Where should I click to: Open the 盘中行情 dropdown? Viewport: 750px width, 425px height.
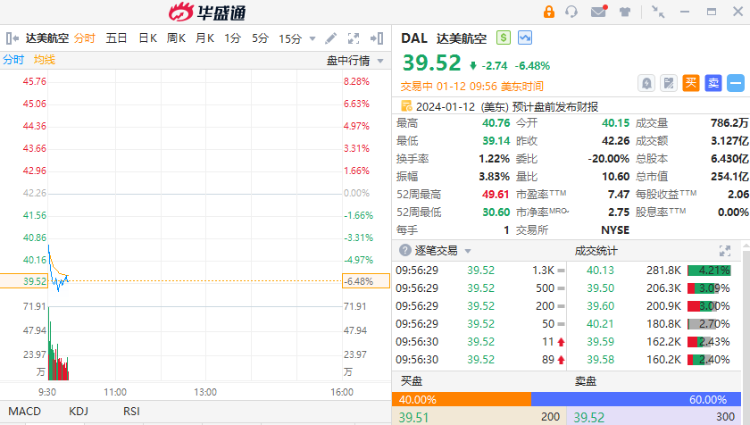pos(353,60)
